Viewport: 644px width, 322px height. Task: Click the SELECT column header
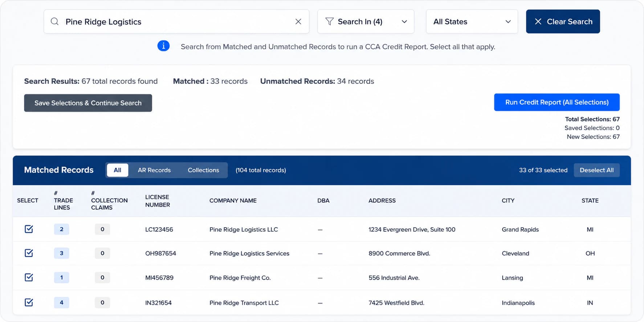[x=28, y=200]
